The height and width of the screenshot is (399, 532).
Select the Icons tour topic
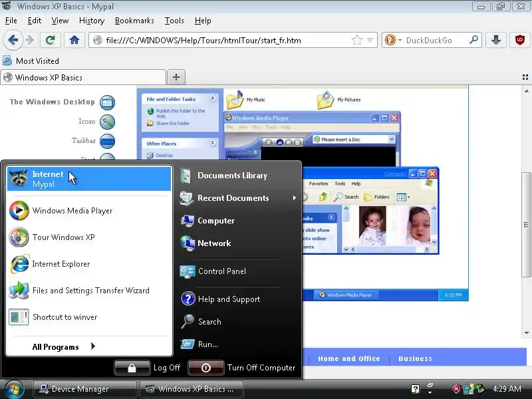coord(96,122)
